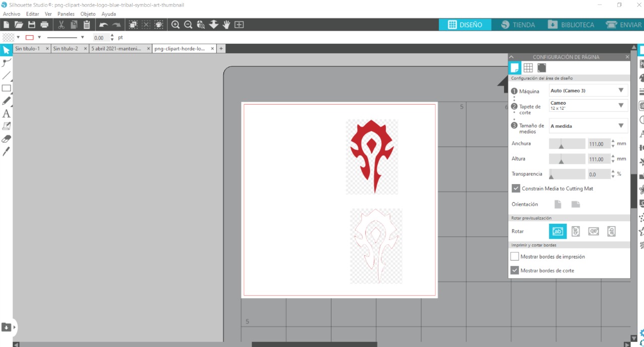Select the fourth Rotar option, three-quarter turn

pyautogui.click(x=611, y=231)
